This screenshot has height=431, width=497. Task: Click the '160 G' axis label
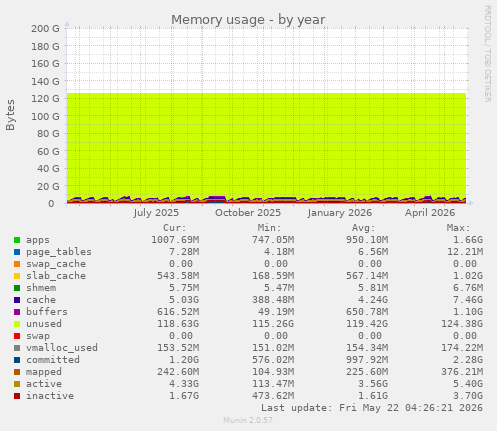pyautogui.click(x=45, y=64)
